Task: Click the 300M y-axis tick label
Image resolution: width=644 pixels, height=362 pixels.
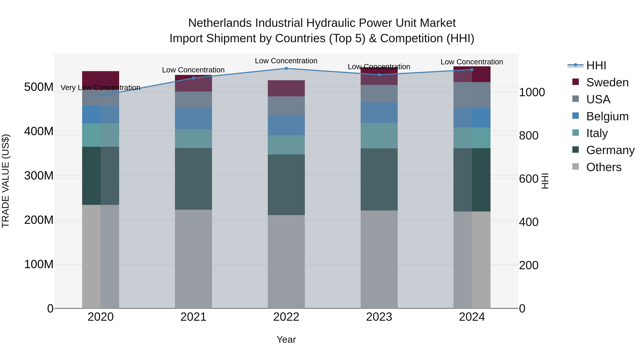Action: click(39, 176)
